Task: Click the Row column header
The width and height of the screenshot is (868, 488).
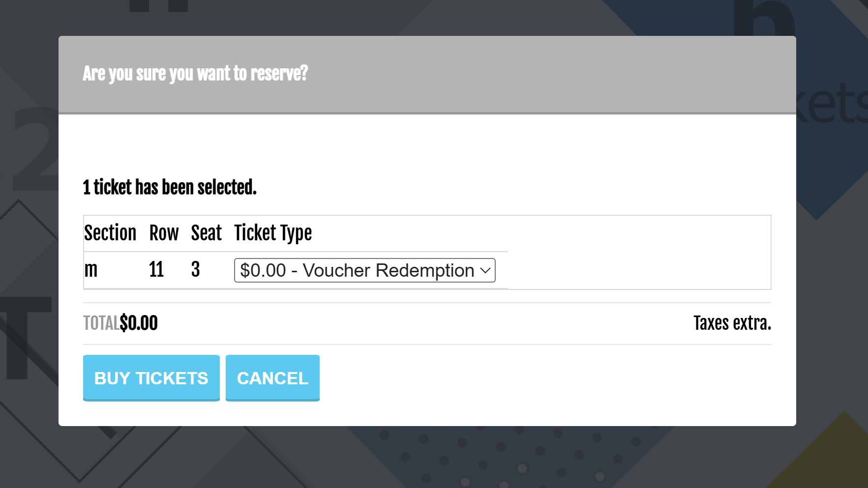Action: [164, 233]
